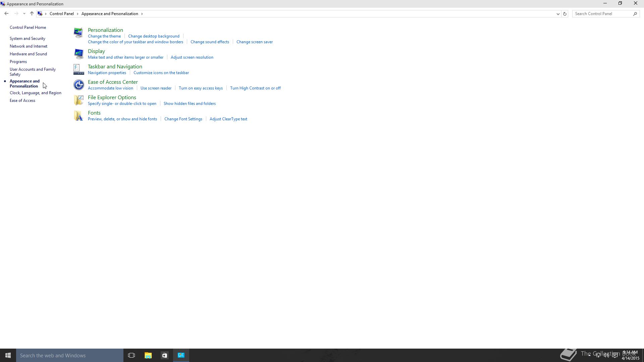Screen dimensions: 644x362
Task: Click the Personalization category icon
Action: point(78,33)
